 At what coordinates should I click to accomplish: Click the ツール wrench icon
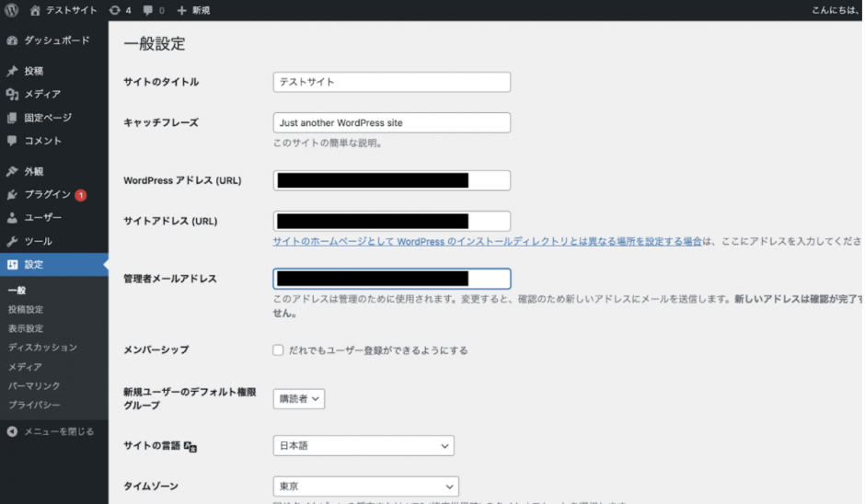12,241
